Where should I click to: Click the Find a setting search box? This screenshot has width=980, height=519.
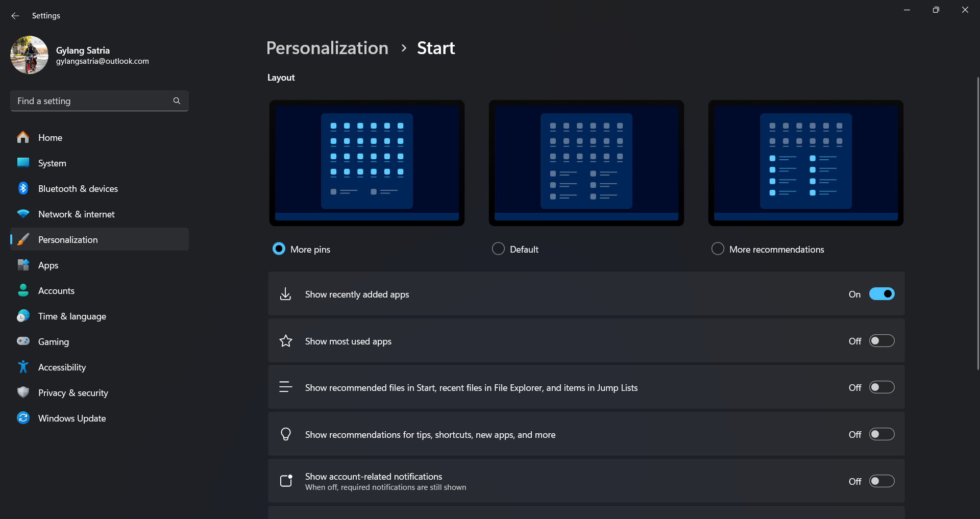tap(92, 101)
